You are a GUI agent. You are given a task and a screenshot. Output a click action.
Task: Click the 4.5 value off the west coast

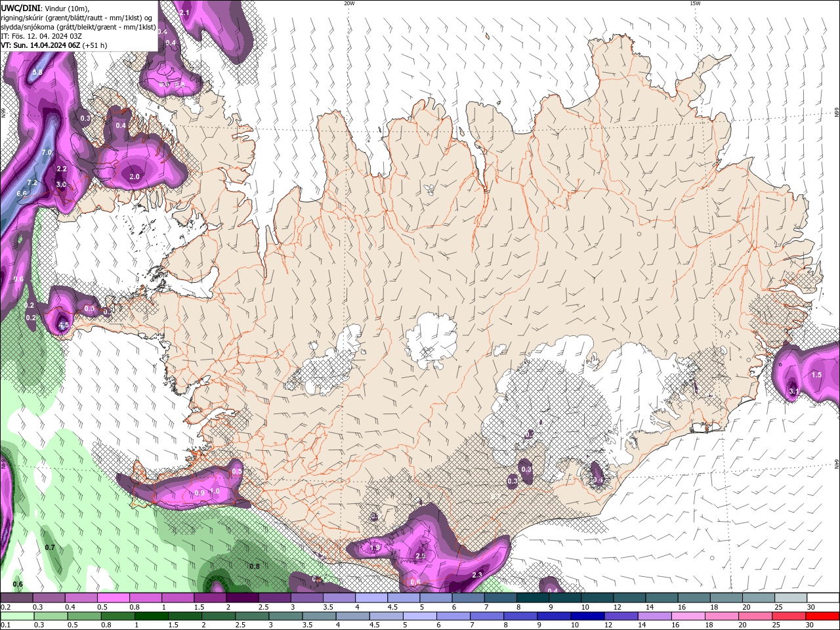tap(63, 325)
